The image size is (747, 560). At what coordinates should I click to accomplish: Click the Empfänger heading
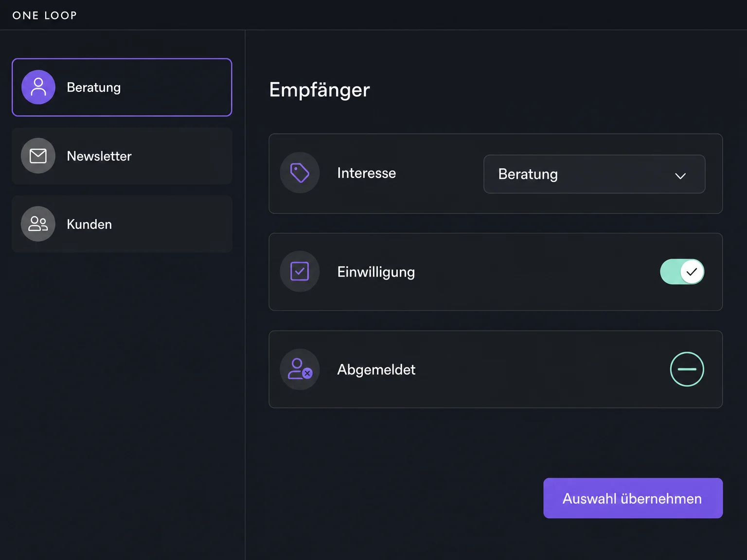tap(320, 90)
